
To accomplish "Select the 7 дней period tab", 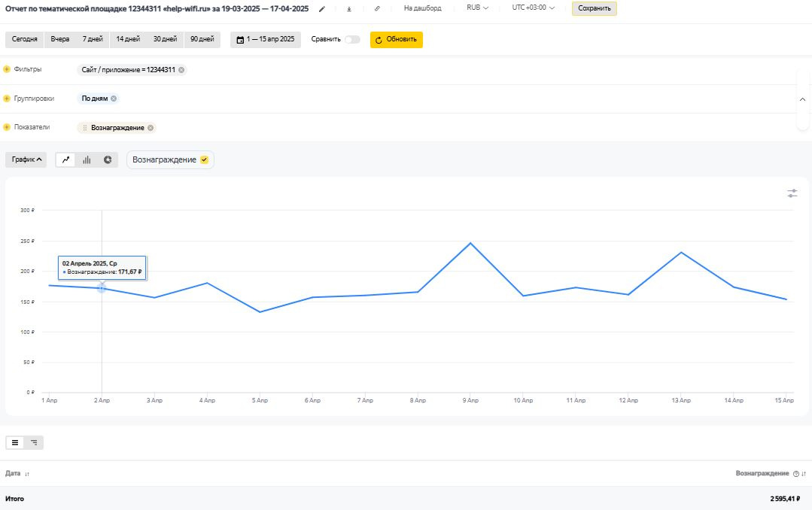I will [93, 39].
